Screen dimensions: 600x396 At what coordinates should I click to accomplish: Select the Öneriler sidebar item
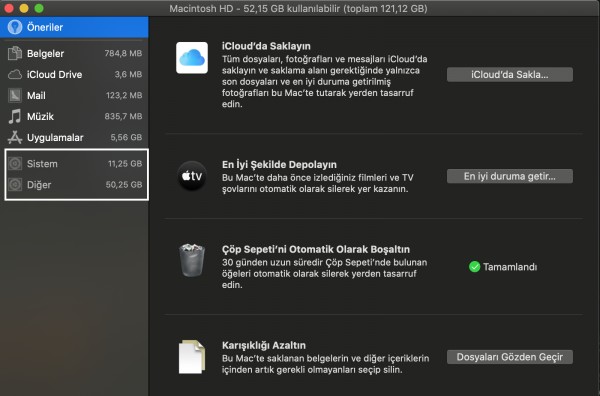pos(74,27)
